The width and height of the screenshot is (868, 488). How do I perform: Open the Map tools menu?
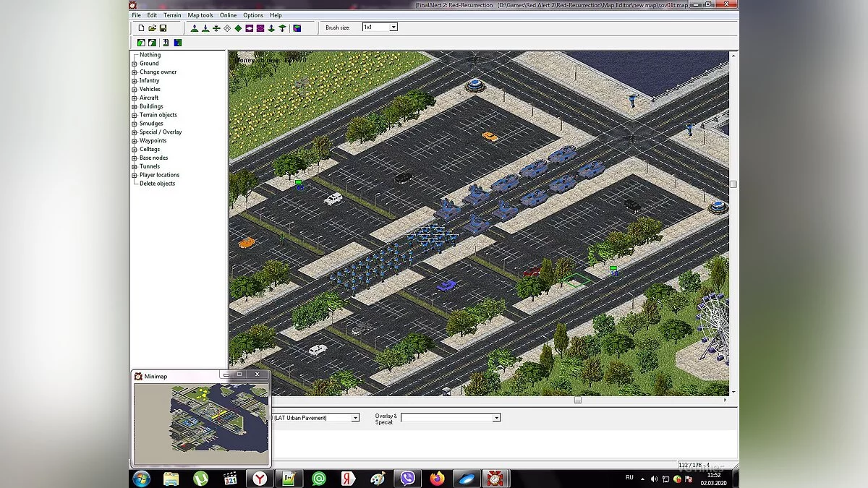(200, 15)
